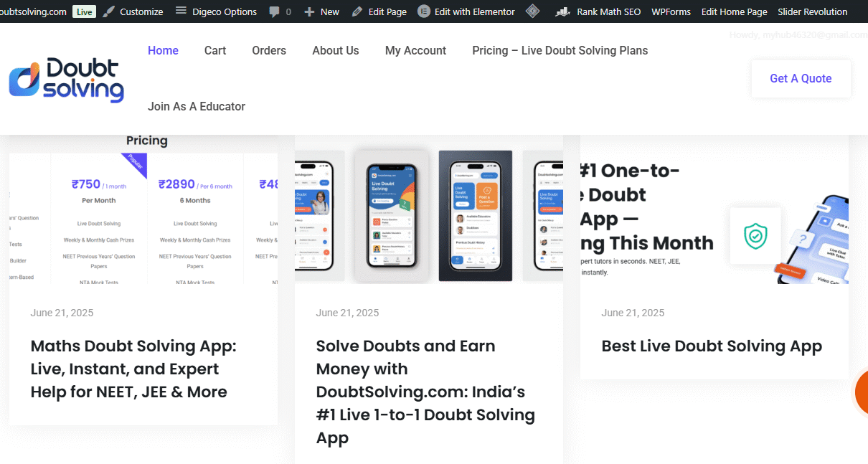Image resolution: width=868 pixels, height=464 pixels.
Task: Click the orange floating circle button
Action: (861, 393)
